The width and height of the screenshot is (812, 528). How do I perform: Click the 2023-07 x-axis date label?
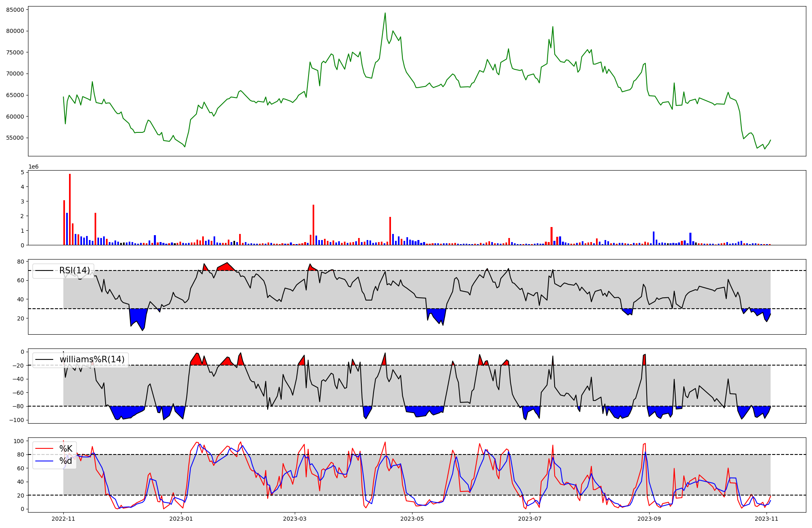[x=530, y=519]
